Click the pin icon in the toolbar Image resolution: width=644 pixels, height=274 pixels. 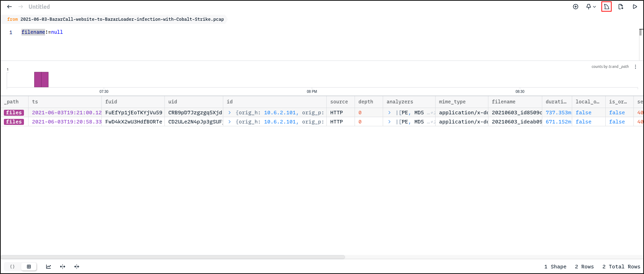pos(588,7)
